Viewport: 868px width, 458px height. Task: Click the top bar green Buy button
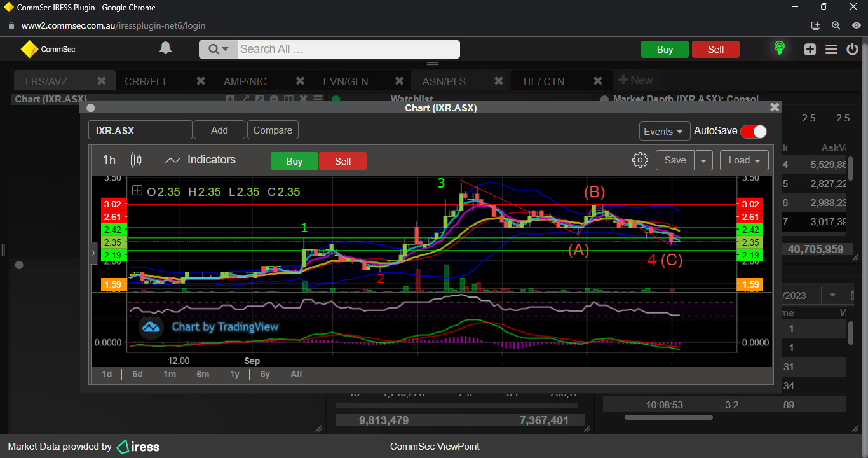665,50
